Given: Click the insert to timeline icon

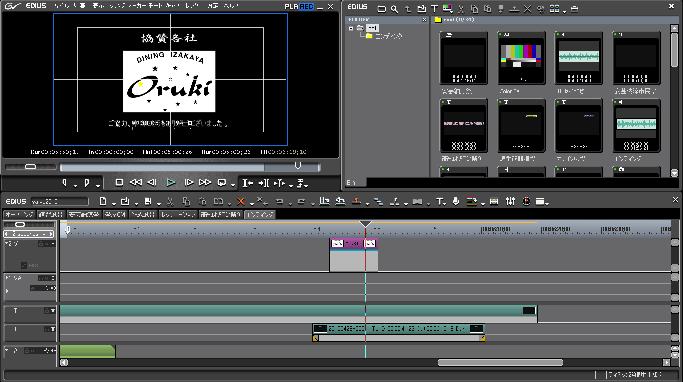Looking at the screenshot, I should [x=279, y=183].
